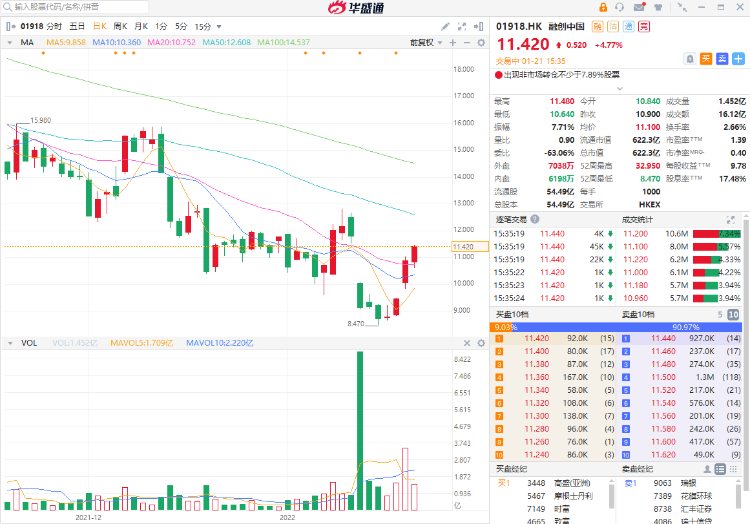The height and width of the screenshot is (524, 750).
Task: Click the compact mode arrows icon
Action: point(682,7)
